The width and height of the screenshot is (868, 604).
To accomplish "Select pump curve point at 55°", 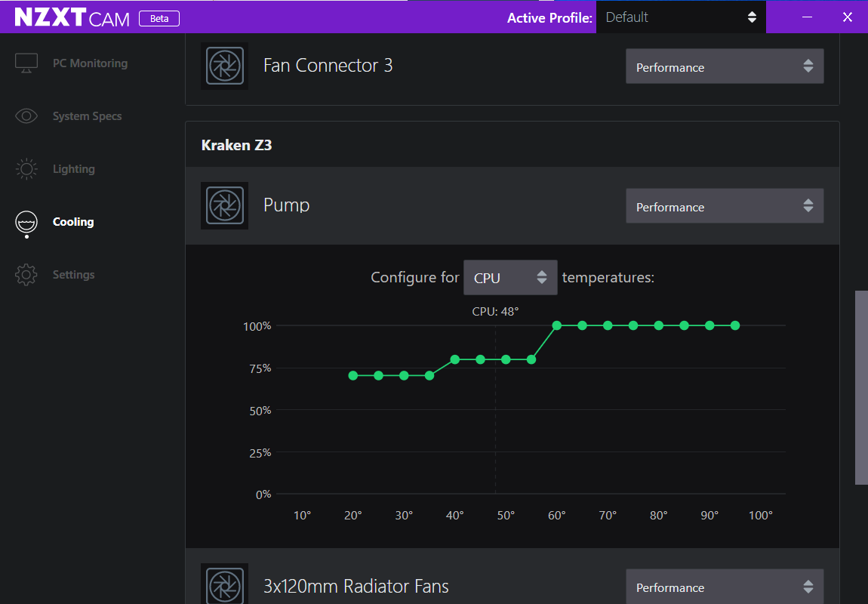I will pos(531,359).
